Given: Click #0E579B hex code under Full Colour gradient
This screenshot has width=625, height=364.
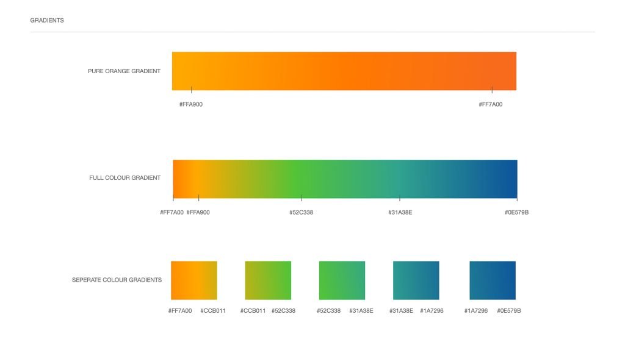Looking at the screenshot, I should [516, 212].
